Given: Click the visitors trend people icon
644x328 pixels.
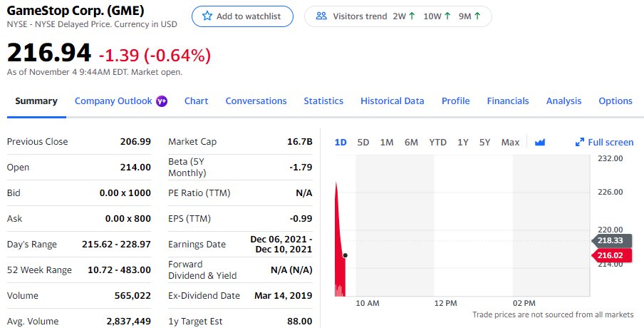Looking at the screenshot, I should pos(321,16).
